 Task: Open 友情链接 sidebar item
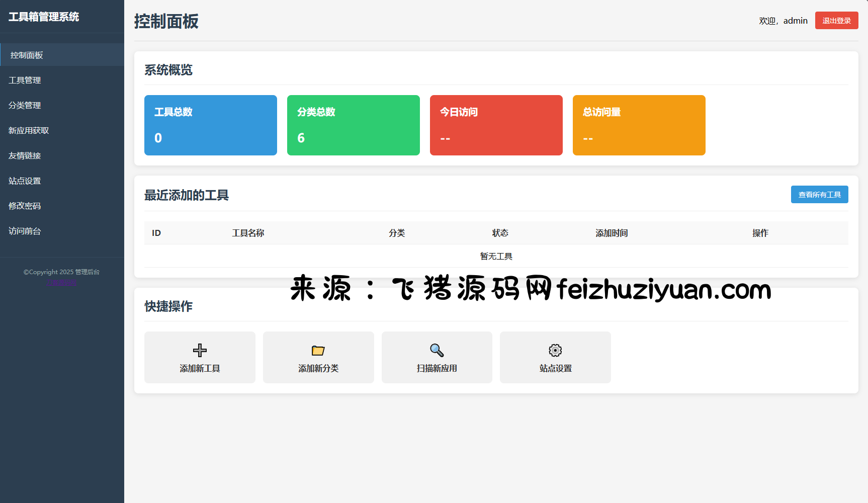[25, 155]
